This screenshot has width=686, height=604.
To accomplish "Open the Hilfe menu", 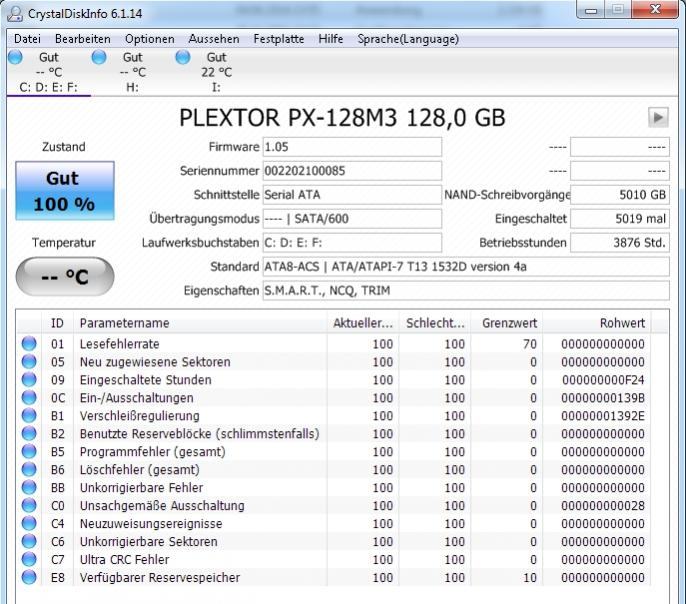I will 331,39.
